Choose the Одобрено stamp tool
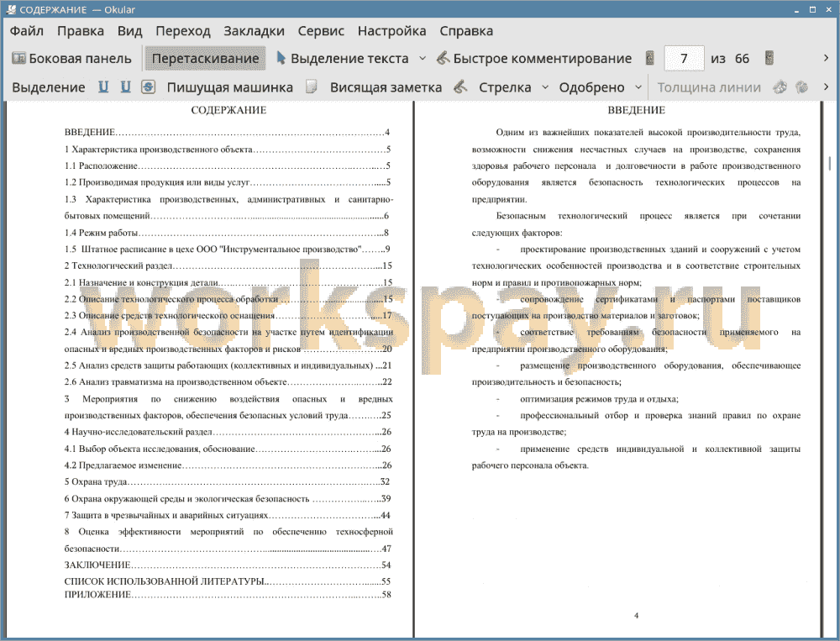840x641 pixels. pyautogui.click(x=591, y=87)
